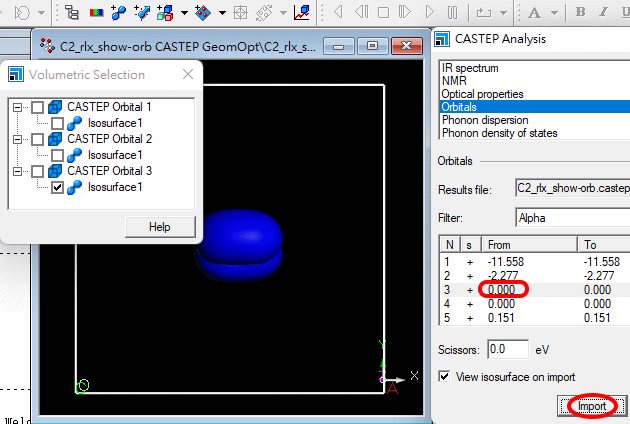Click the Volumetric Selection toolbar icon

pos(73,13)
